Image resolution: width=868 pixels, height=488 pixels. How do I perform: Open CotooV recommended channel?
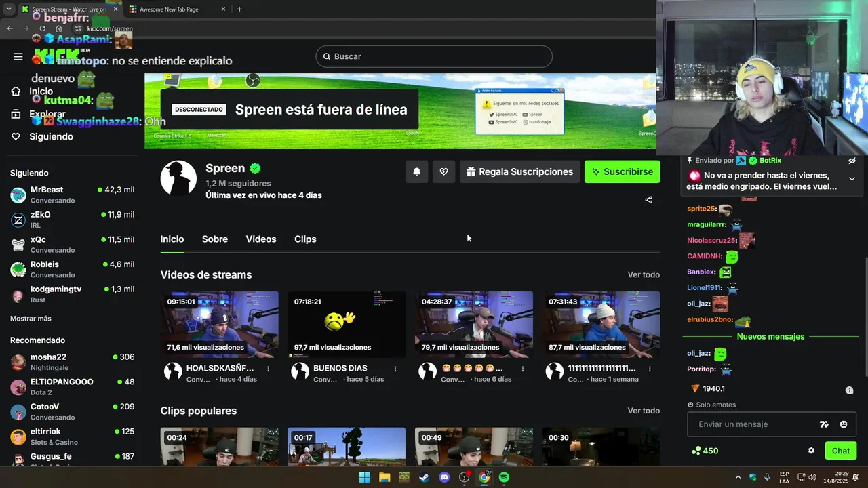[x=72, y=411]
